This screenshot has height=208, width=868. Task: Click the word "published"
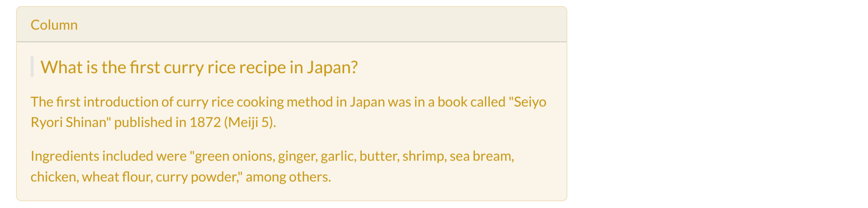coord(143,122)
